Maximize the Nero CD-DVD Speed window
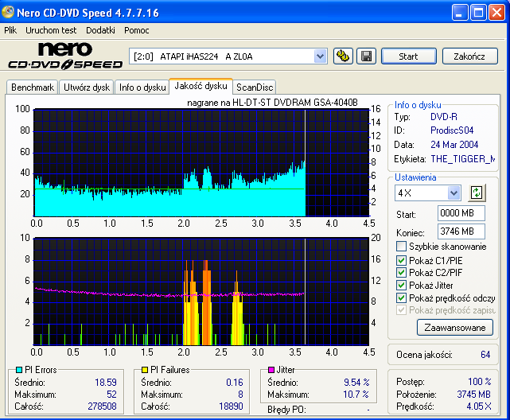 coord(478,13)
